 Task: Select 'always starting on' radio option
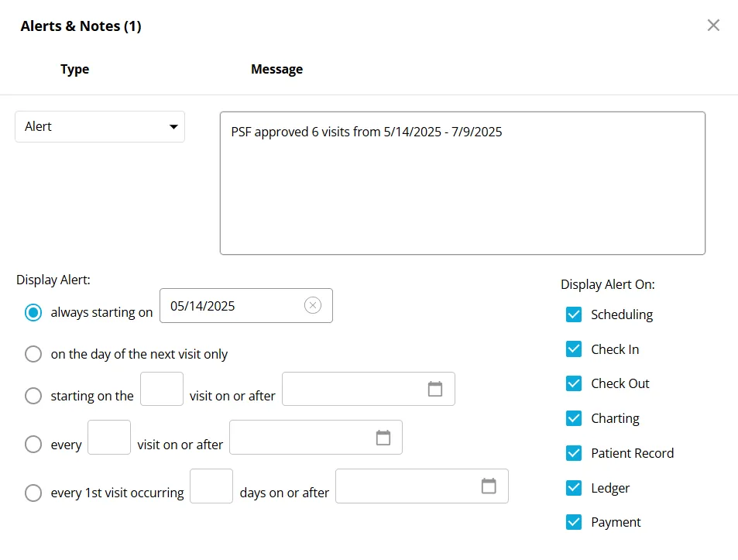(33, 312)
